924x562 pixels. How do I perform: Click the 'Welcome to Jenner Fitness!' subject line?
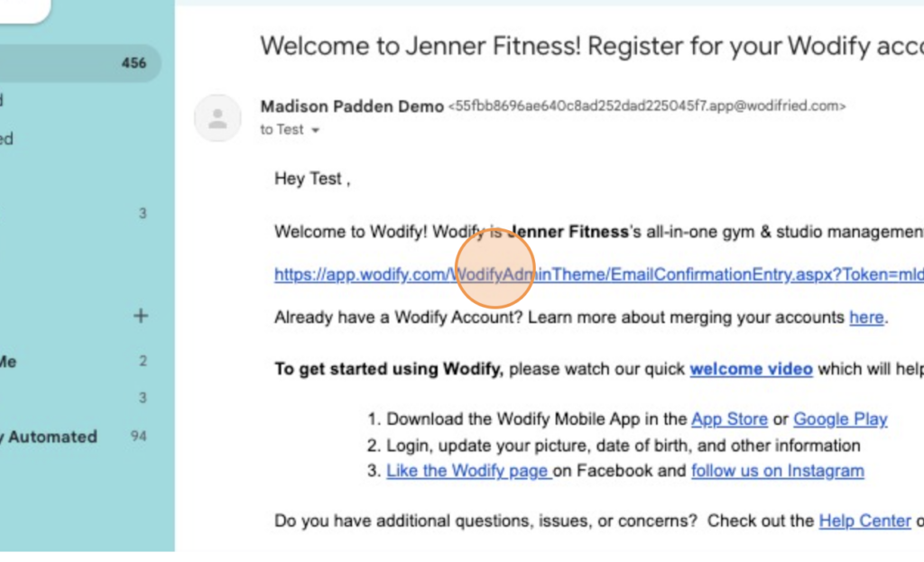coord(592,46)
